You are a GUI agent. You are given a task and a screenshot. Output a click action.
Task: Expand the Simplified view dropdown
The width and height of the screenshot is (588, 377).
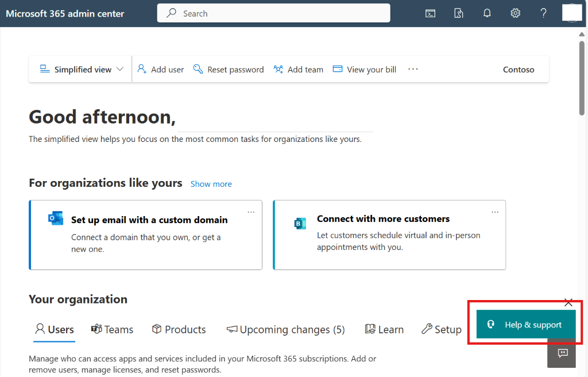click(80, 69)
